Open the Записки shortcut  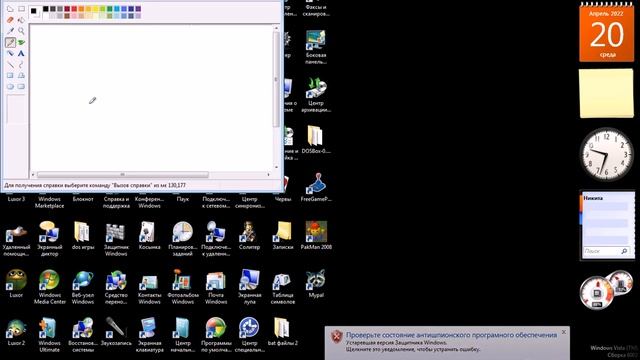[282, 236]
